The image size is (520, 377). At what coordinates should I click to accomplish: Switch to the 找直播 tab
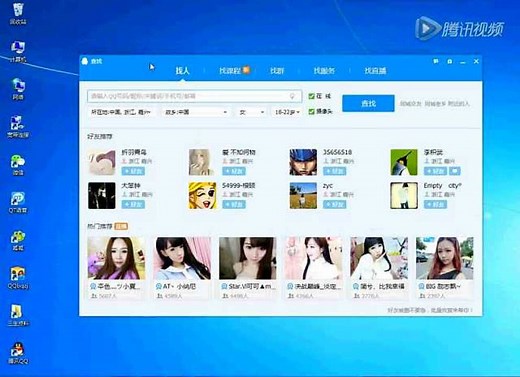pos(375,70)
